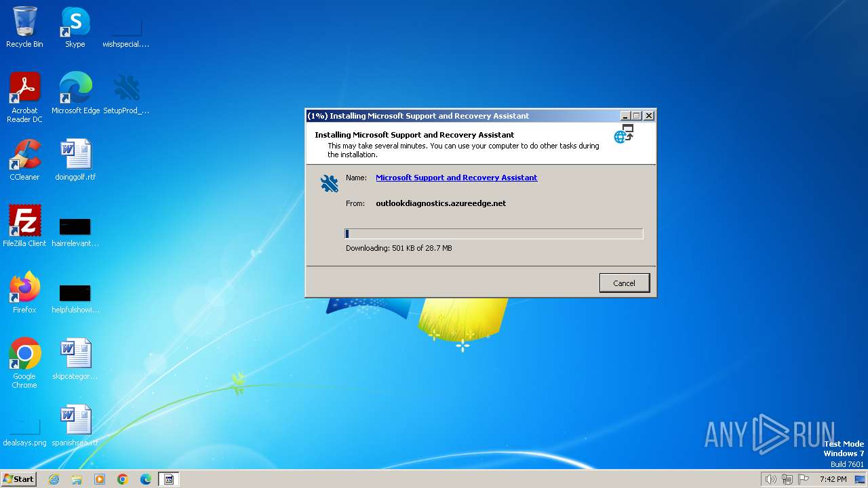Click the download progress bar
Screen dimensions: 868x488
click(x=494, y=234)
